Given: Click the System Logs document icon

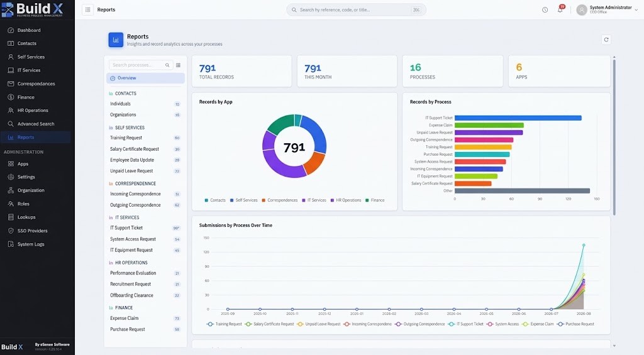Looking at the screenshot, I should coord(11,244).
